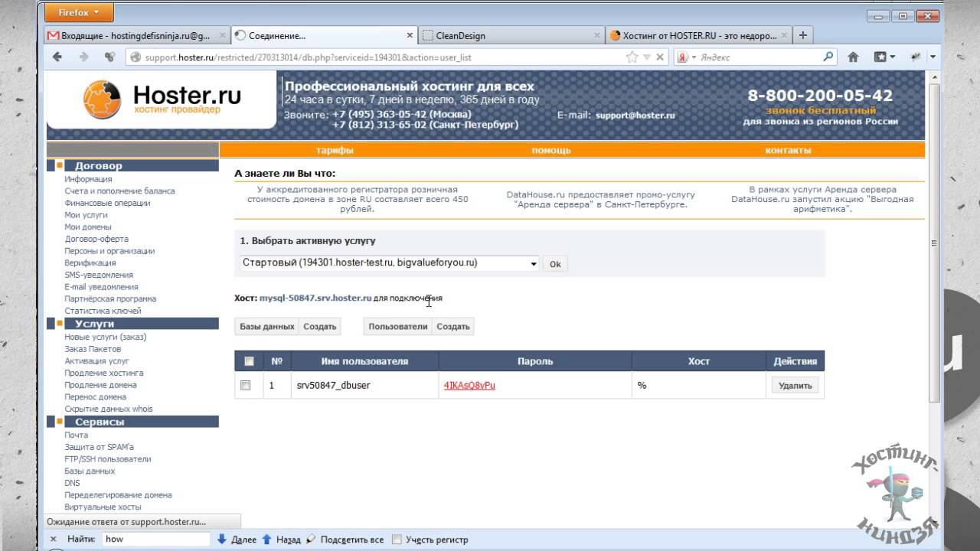Click the srv50847_dbuser username cell
The height and width of the screenshot is (551, 980).
click(364, 385)
